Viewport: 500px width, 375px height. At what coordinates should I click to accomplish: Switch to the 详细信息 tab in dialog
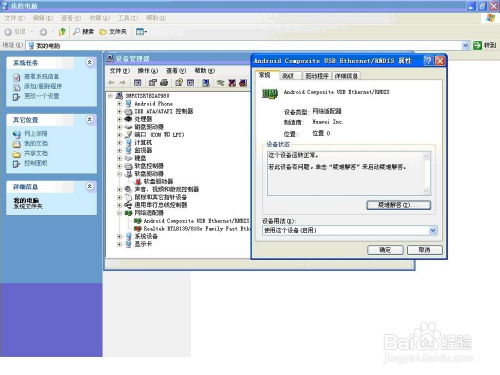pos(346,76)
